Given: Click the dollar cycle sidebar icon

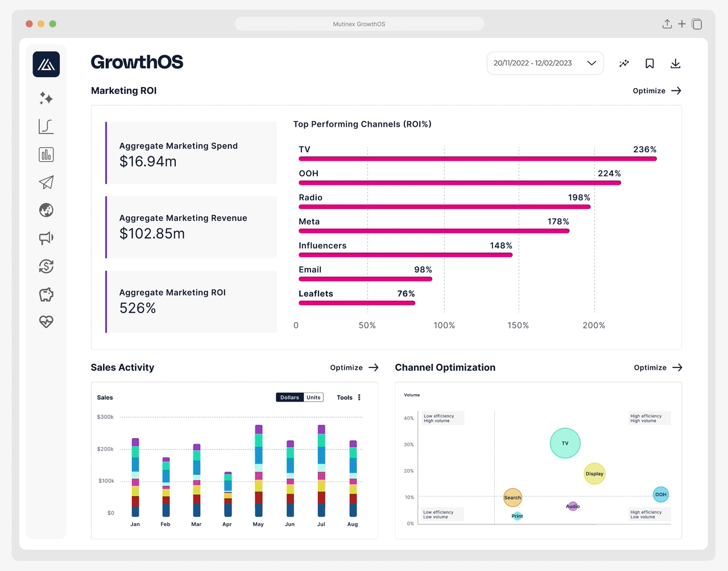Looking at the screenshot, I should (x=46, y=266).
